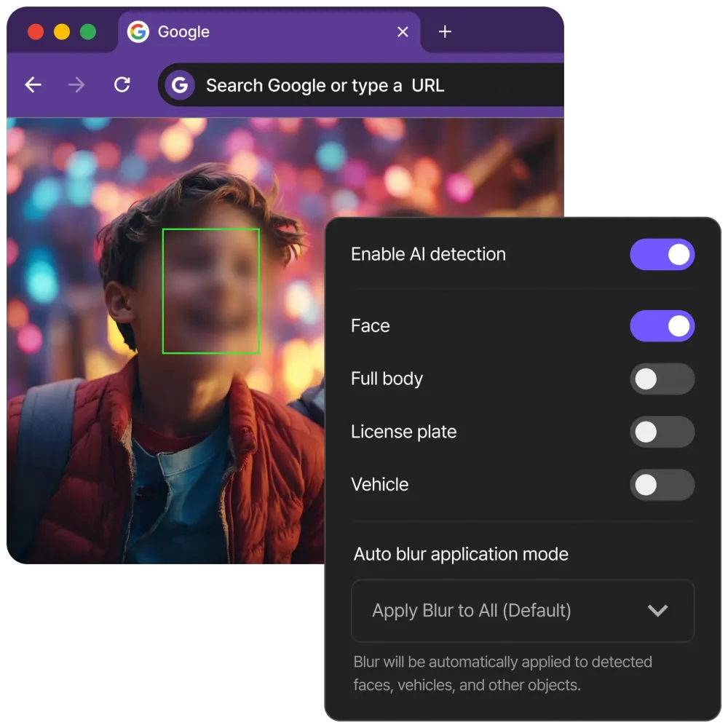Click the browser forward arrow
Viewport: 728px width, 728px height.
click(x=76, y=85)
